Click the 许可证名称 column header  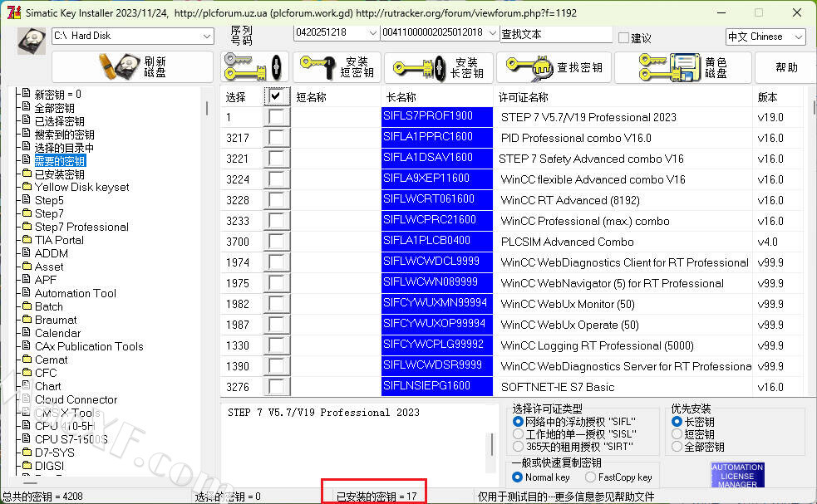click(x=523, y=97)
